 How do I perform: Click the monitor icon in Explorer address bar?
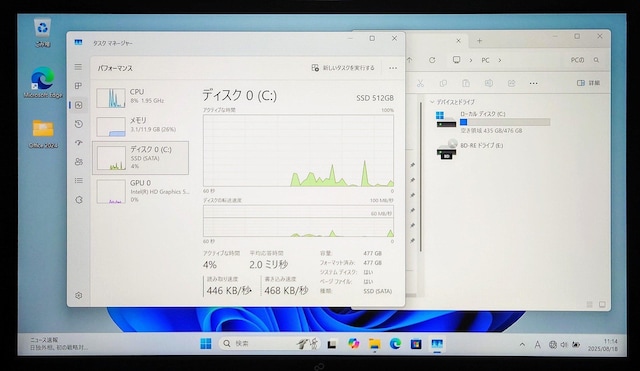(x=456, y=60)
